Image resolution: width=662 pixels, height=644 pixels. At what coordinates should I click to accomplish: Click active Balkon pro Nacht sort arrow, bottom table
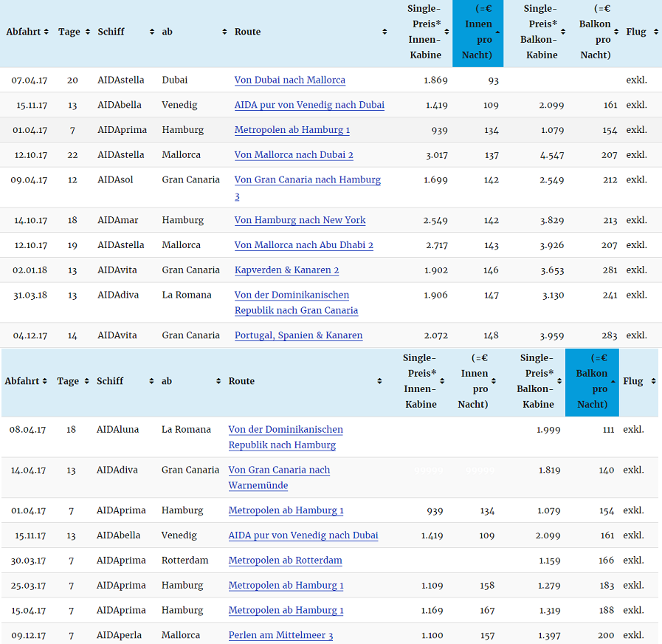(x=613, y=381)
